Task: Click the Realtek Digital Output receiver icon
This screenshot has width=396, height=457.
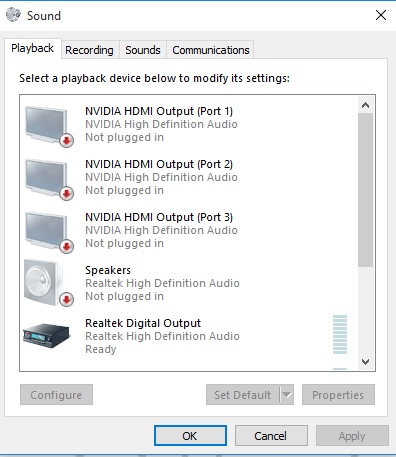Action: click(x=46, y=335)
